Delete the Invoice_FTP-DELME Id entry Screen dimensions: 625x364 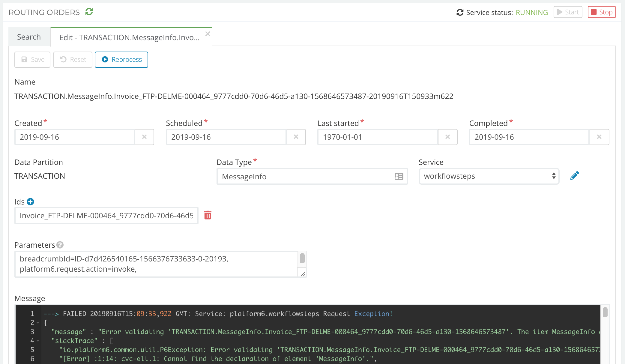208,215
